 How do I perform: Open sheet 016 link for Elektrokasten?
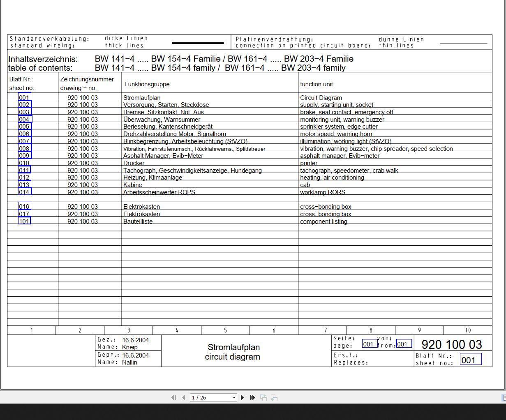pos(24,207)
